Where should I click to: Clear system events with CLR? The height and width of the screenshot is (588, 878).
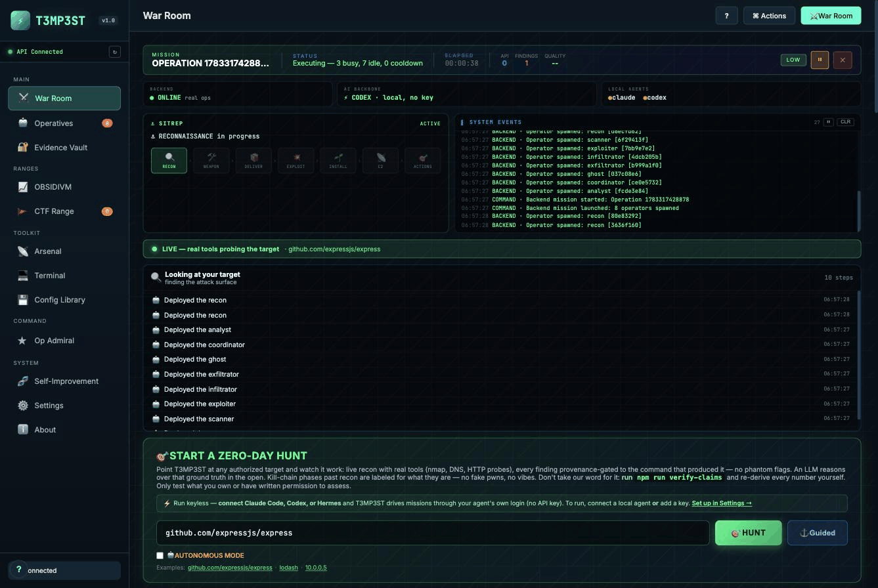pyautogui.click(x=845, y=122)
